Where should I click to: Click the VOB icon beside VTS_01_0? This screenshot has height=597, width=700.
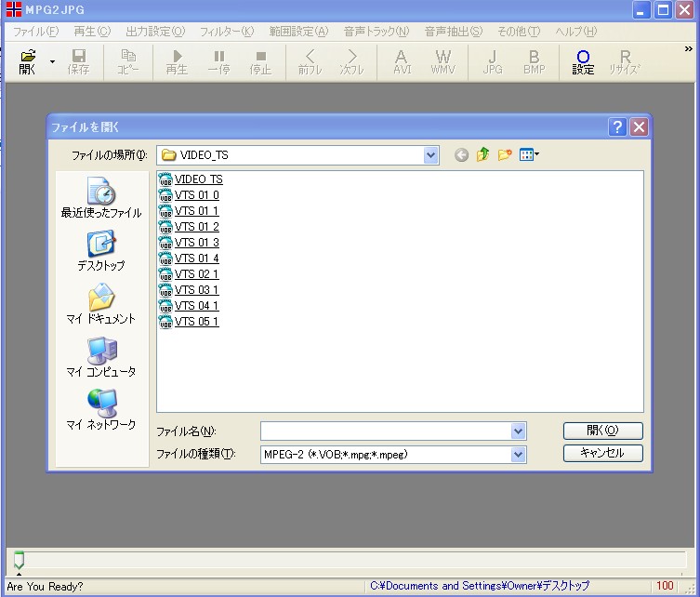coord(165,195)
